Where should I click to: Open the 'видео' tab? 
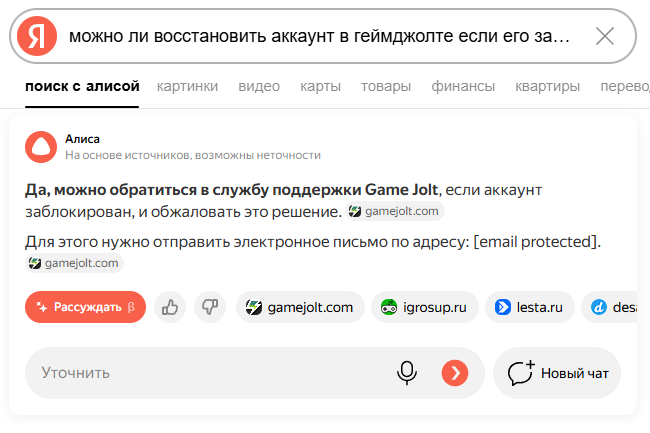259,86
